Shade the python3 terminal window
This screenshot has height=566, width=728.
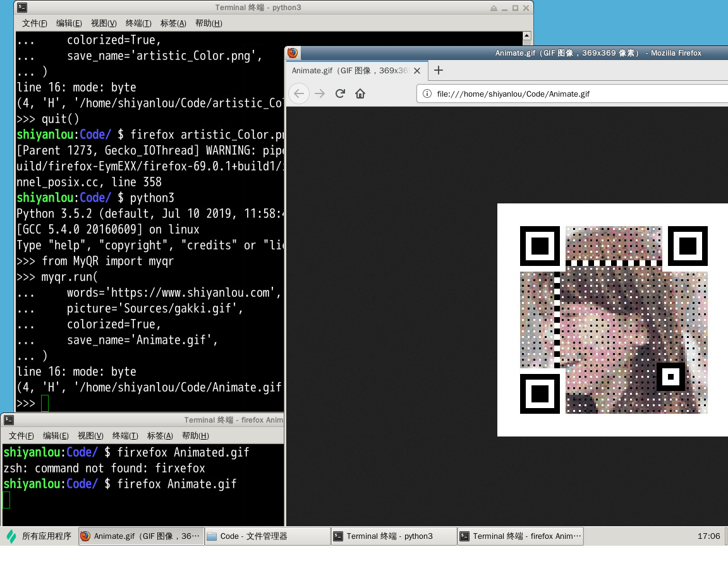pos(494,8)
